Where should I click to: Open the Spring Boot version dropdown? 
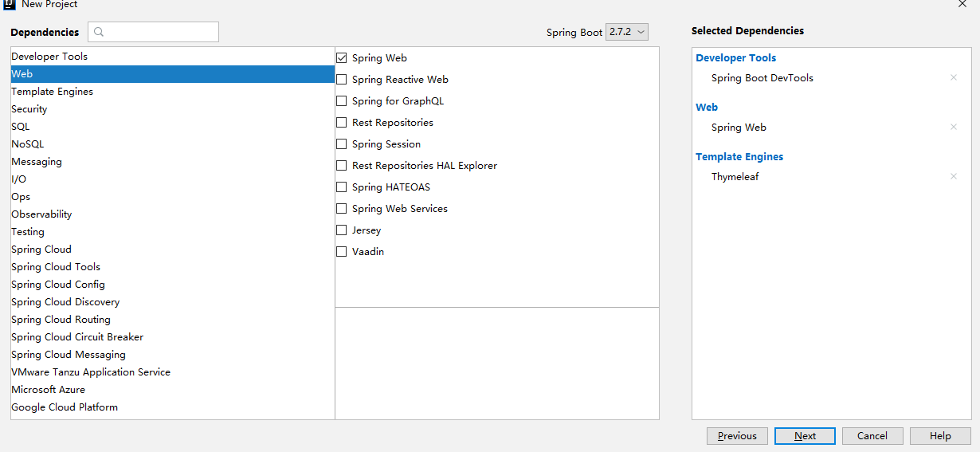click(x=627, y=32)
